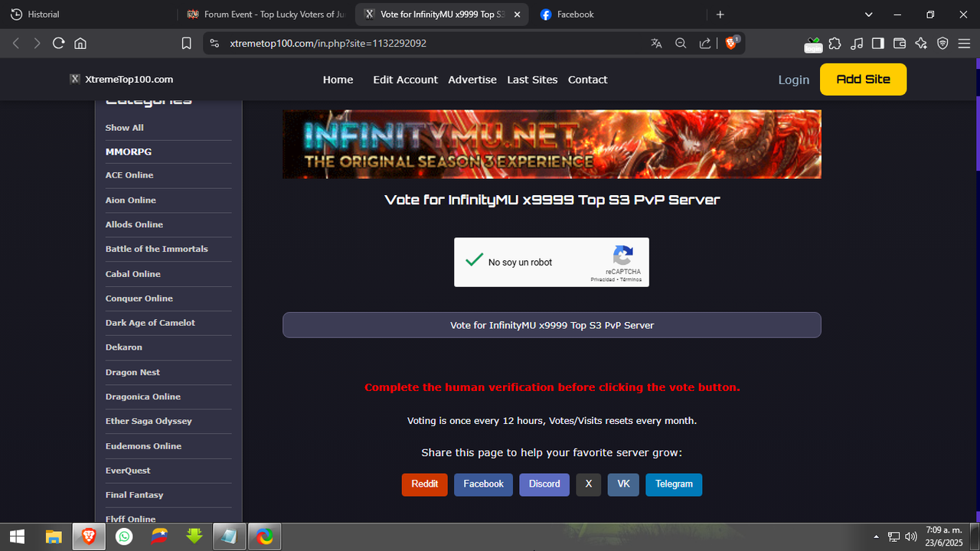
Task: Switch to the Facebook tab
Action: click(617, 15)
